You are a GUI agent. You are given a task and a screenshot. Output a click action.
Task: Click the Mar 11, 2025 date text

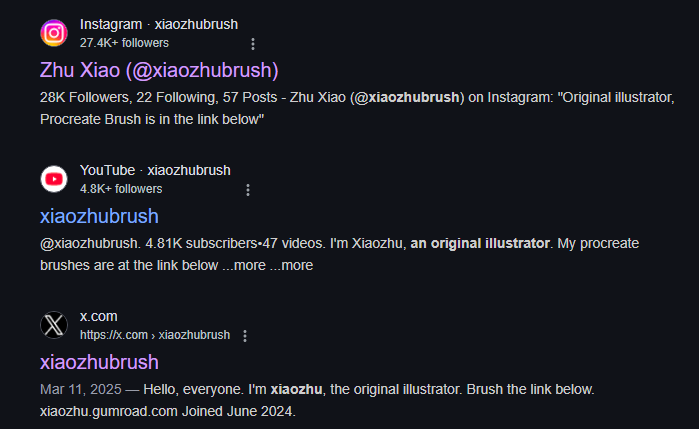click(x=81, y=389)
